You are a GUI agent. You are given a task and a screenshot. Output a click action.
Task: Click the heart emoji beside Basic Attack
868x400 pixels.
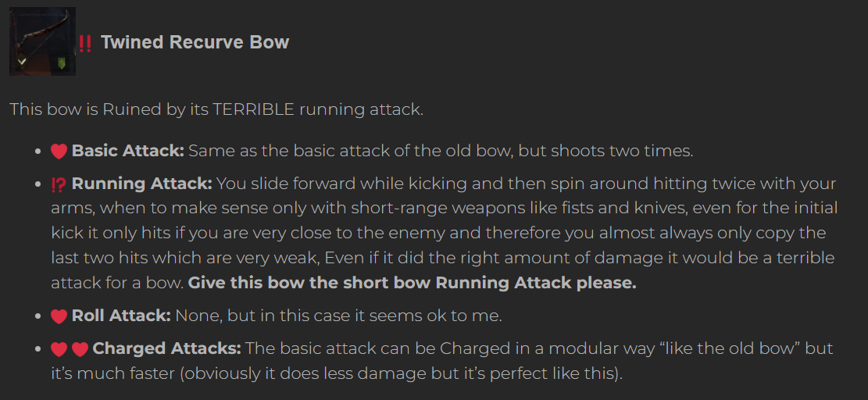tap(59, 151)
